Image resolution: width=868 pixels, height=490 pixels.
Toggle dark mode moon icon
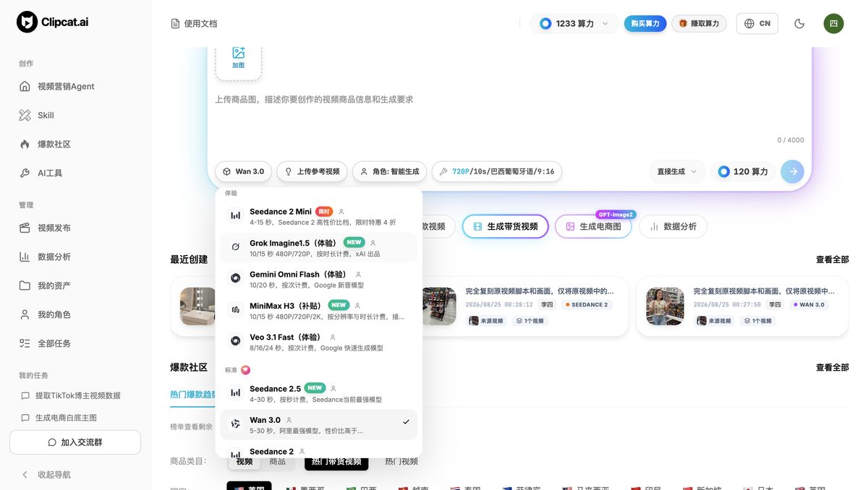tap(799, 24)
